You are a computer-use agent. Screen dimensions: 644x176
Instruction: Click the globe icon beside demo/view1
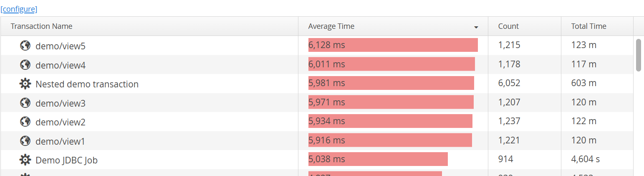coord(25,141)
